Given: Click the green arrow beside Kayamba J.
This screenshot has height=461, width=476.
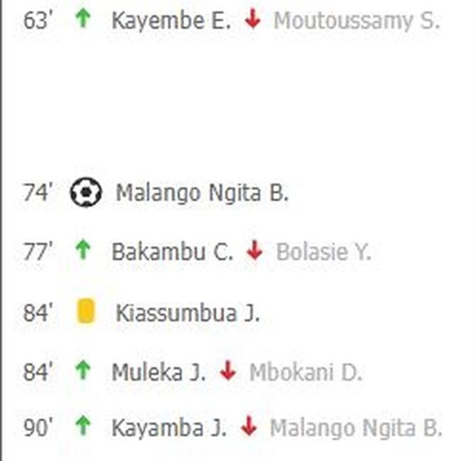Looking at the screenshot, I should coord(83,426).
